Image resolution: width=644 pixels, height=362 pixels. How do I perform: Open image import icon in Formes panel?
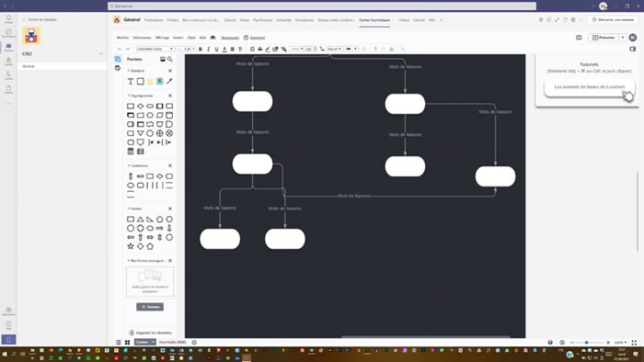point(163,60)
